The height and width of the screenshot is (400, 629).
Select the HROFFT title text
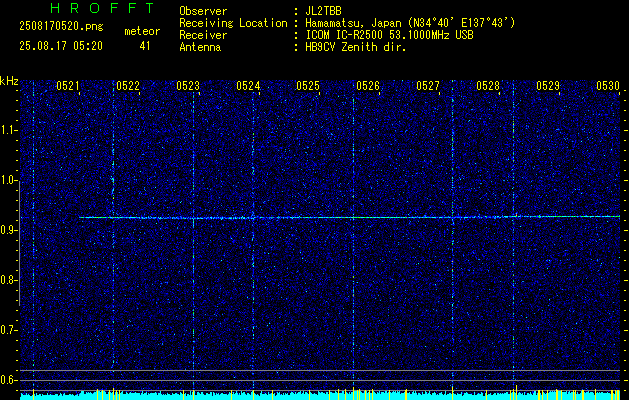click(103, 8)
